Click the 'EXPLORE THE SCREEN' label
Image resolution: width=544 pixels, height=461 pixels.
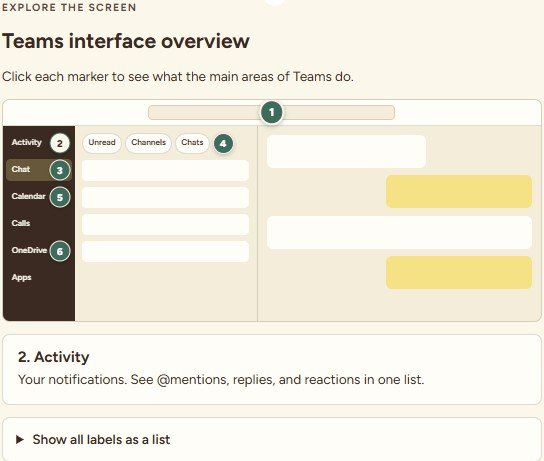coord(69,7)
